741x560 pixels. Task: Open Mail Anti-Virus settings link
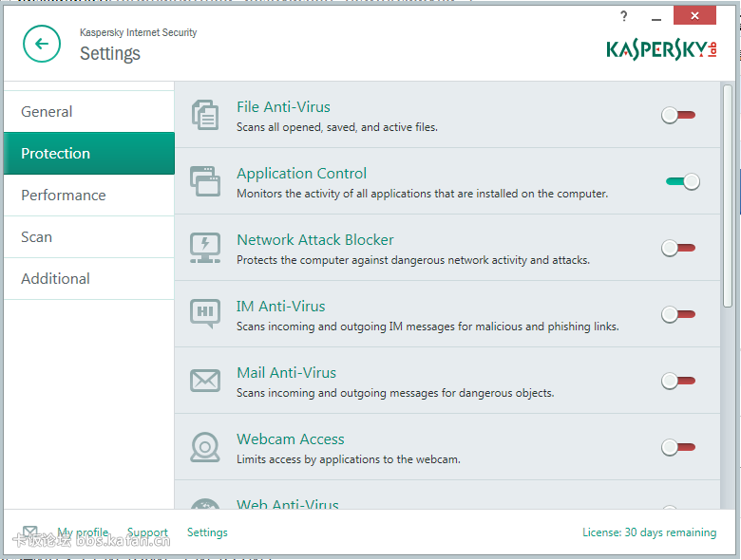click(x=286, y=373)
